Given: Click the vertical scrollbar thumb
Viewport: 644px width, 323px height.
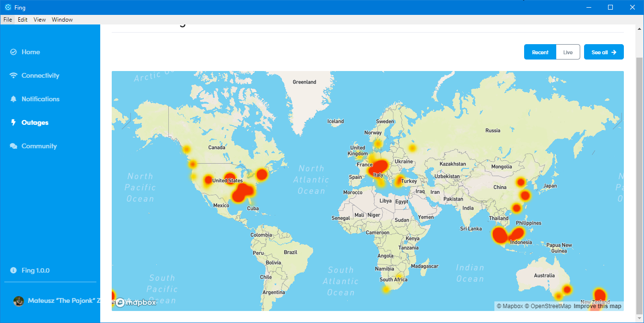Looking at the screenshot, I should [639, 185].
